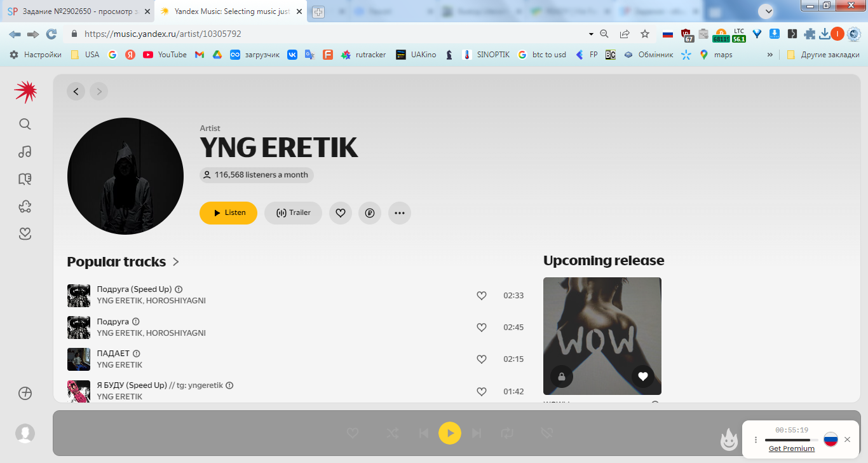Skip to next track in player

477,433
